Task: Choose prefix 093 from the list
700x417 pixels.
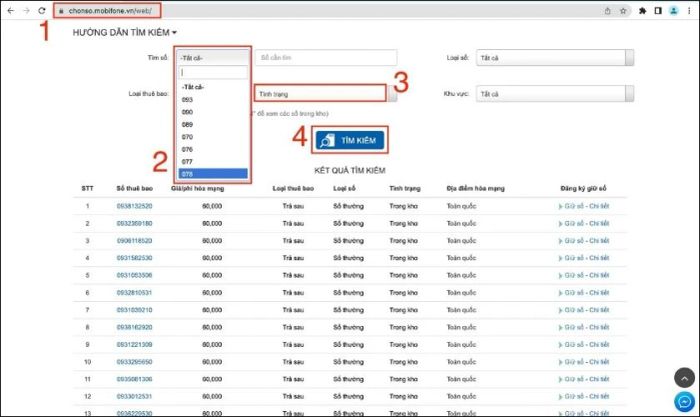Action: click(213, 100)
